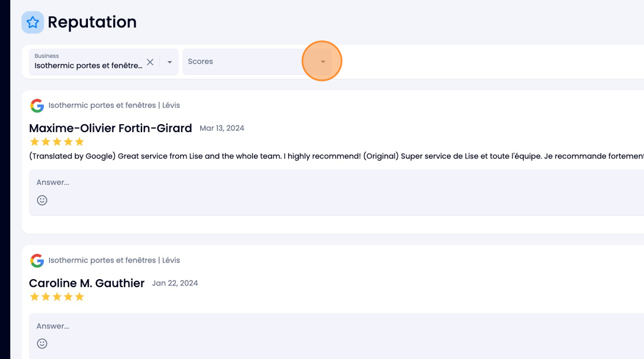Open emoji picker in Caroline's answer box
Image resolution: width=644 pixels, height=359 pixels.
[42, 343]
